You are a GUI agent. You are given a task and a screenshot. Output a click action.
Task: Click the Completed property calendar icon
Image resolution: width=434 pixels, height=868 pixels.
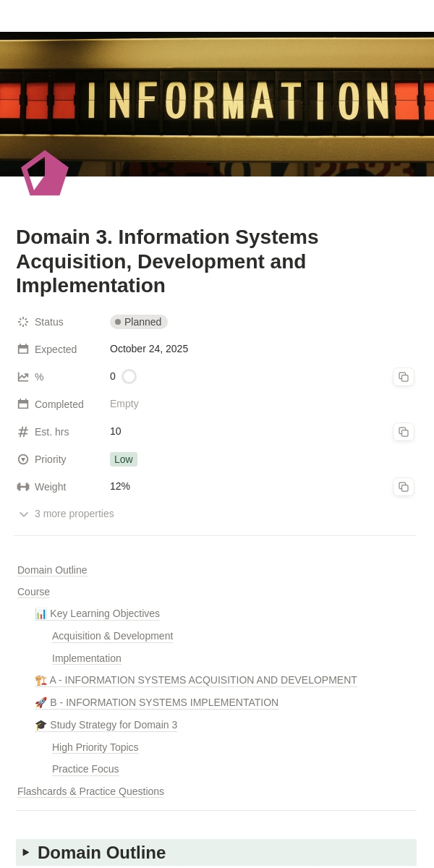(x=23, y=404)
